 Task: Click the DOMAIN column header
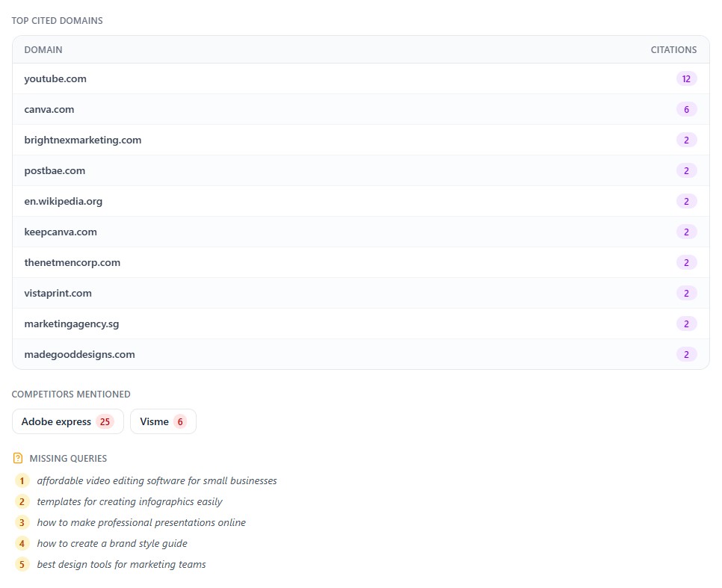pyautogui.click(x=43, y=50)
